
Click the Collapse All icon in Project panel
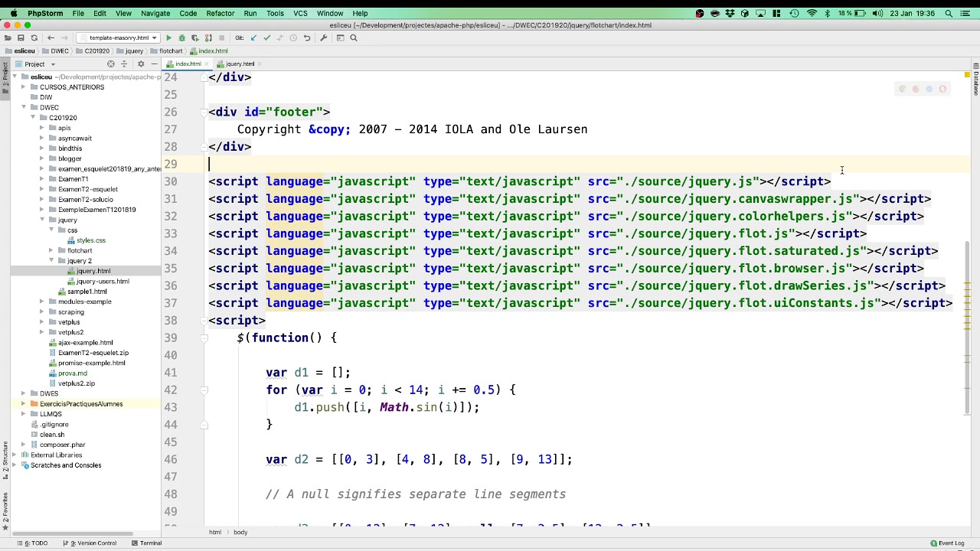click(x=124, y=64)
